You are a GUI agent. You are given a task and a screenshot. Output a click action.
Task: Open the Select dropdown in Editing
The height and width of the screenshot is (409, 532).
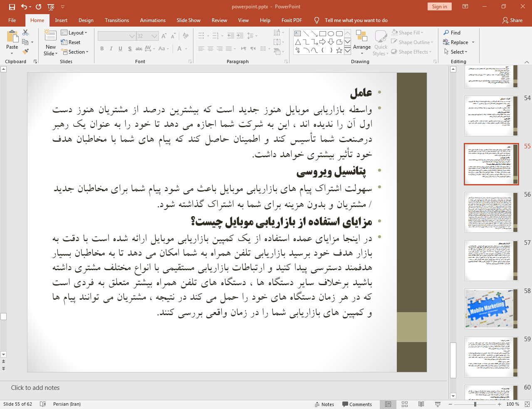[456, 52]
